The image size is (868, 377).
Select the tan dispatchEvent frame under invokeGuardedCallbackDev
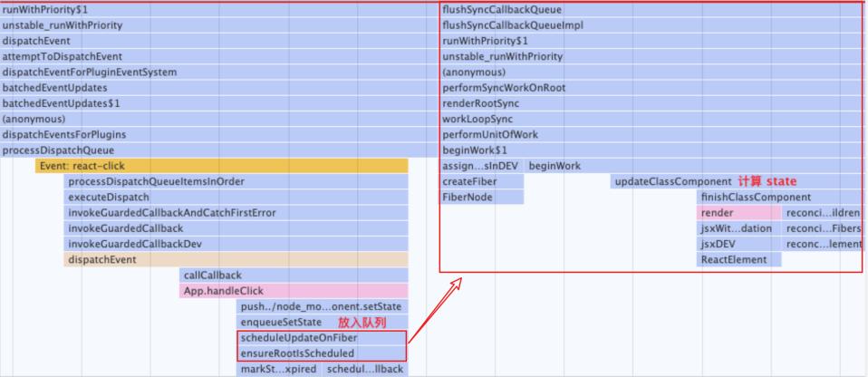tap(236, 259)
